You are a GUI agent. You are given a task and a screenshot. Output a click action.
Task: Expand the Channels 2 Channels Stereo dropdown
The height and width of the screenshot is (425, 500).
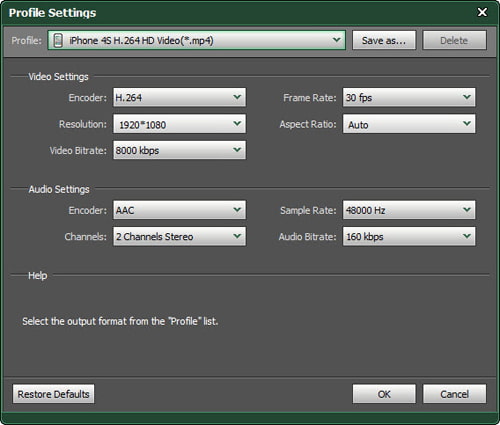tap(179, 236)
